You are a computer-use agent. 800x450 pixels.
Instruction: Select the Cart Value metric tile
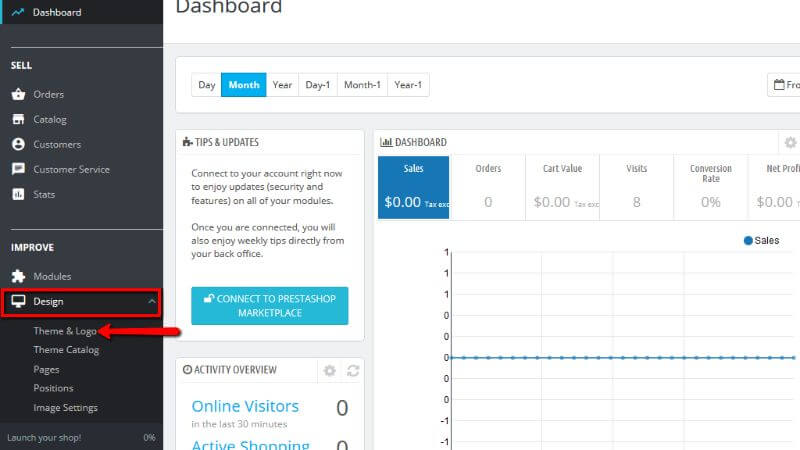pos(562,187)
